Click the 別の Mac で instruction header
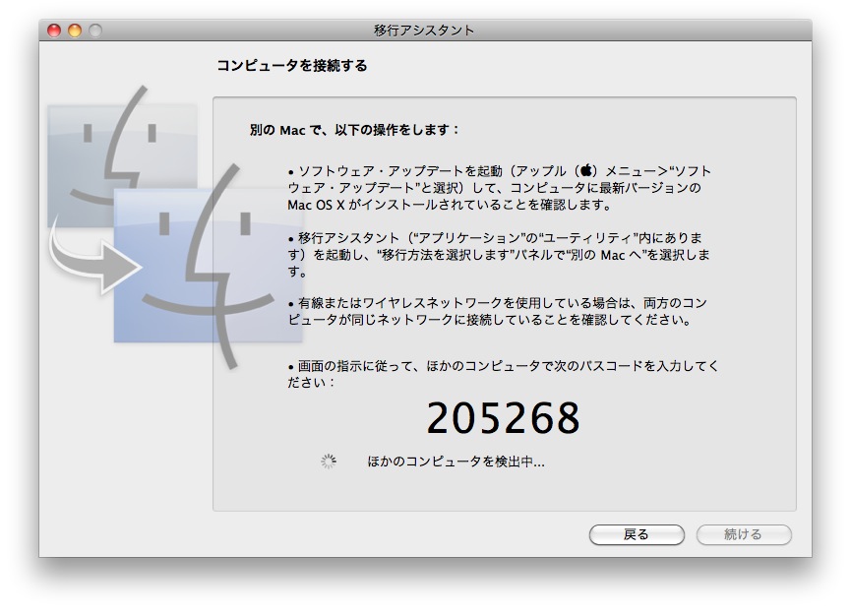This screenshot has width=851, height=616. [355, 130]
